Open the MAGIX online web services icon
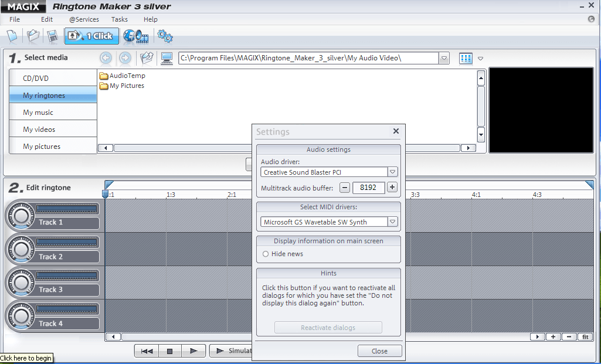The height and width of the screenshot is (364, 601). coord(135,36)
